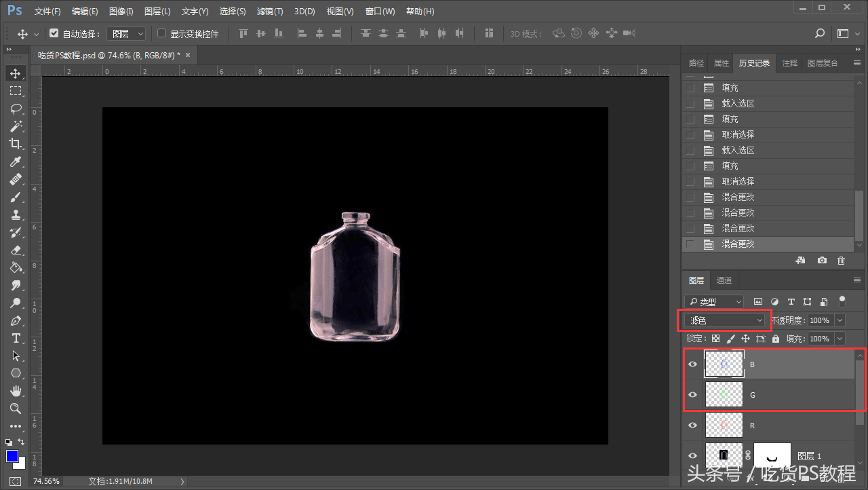
Task: Create new document from current state
Action: click(x=800, y=260)
